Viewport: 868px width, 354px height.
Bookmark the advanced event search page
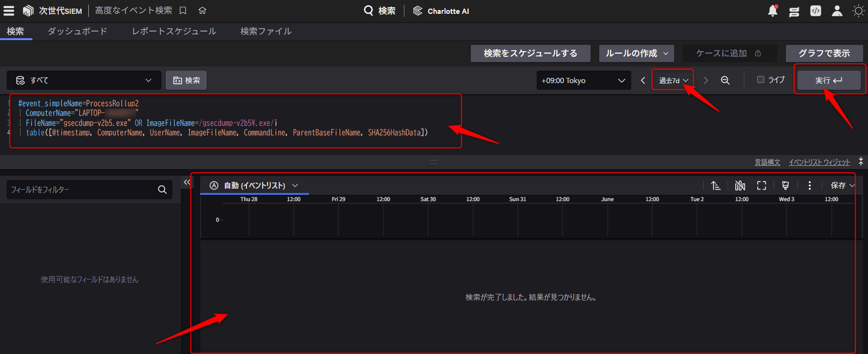[x=183, y=11]
